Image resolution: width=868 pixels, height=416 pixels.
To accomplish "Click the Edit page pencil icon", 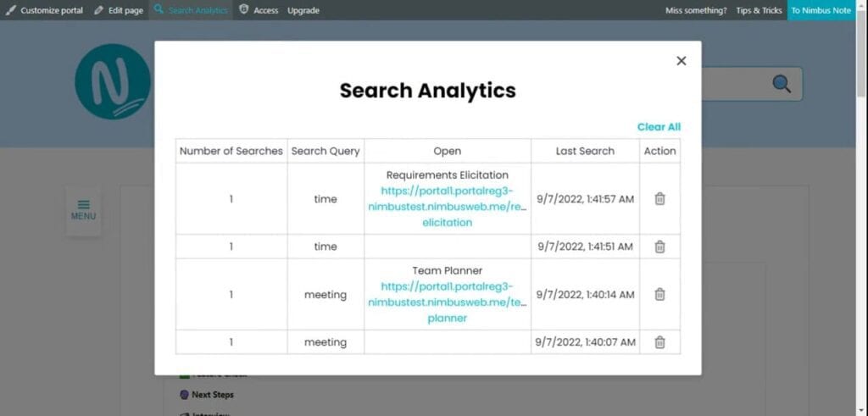I will 99,10.
